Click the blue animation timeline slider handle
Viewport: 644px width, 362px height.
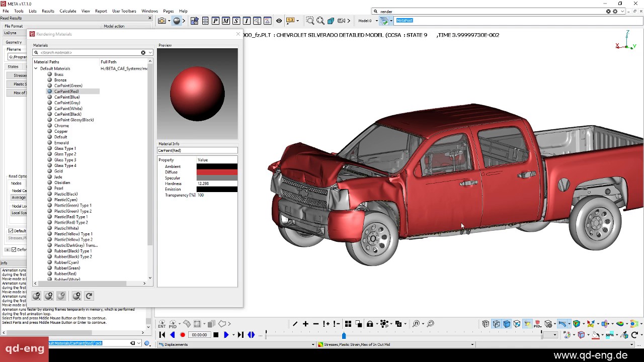(x=344, y=335)
